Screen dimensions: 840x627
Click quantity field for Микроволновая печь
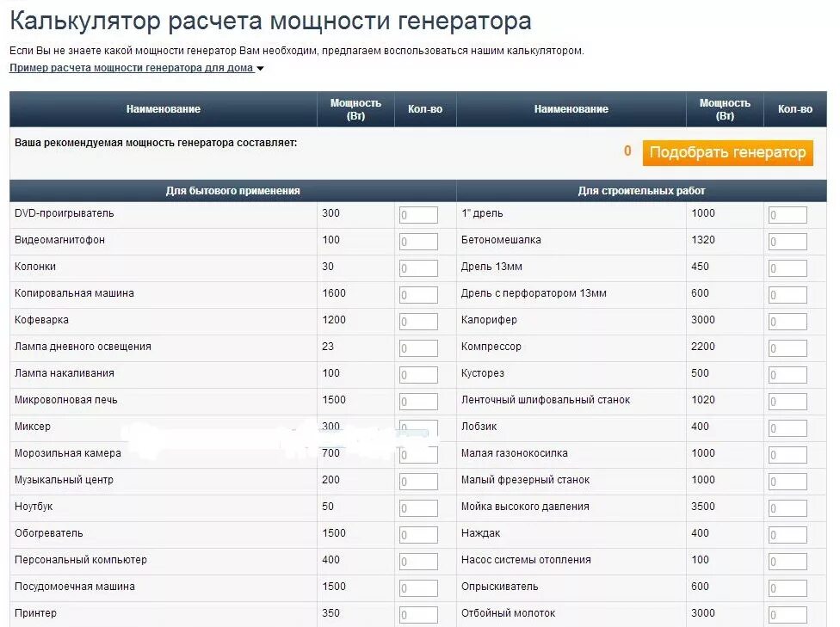418,402
